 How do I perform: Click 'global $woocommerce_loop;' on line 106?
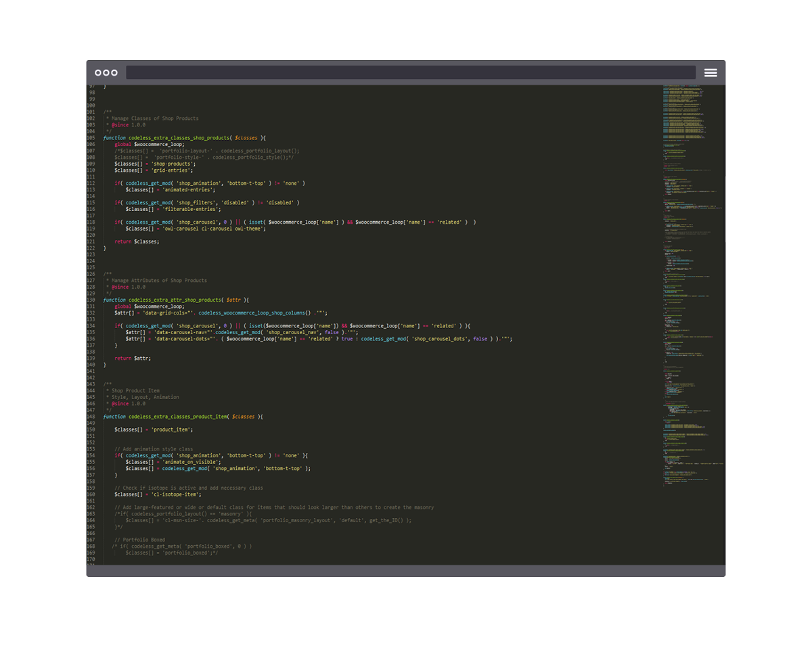[149, 144]
